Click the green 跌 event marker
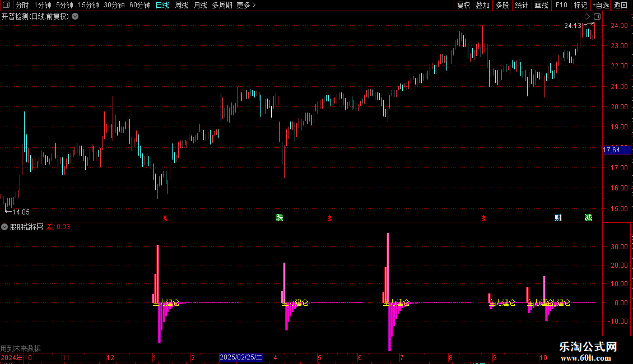633x364 pixels. pos(280,217)
